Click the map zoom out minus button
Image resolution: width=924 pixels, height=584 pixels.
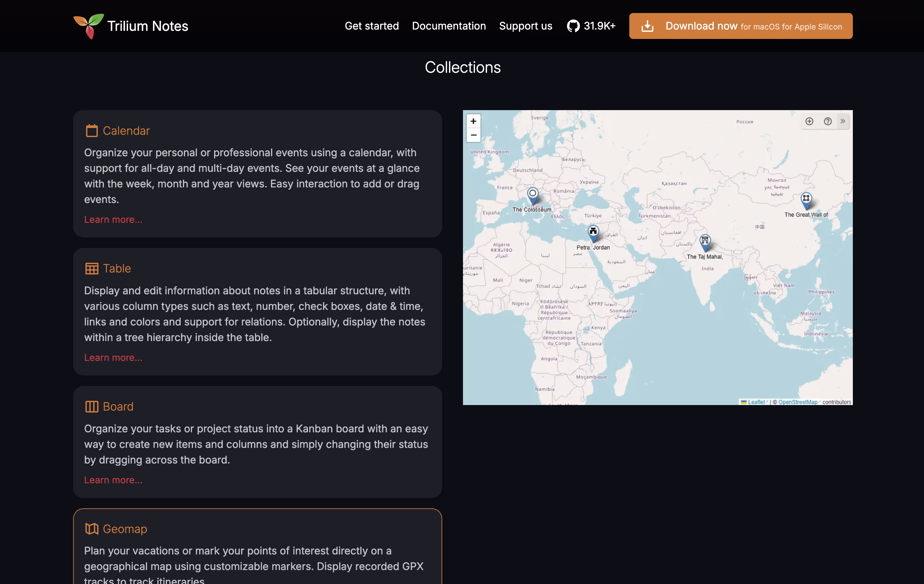point(473,135)
